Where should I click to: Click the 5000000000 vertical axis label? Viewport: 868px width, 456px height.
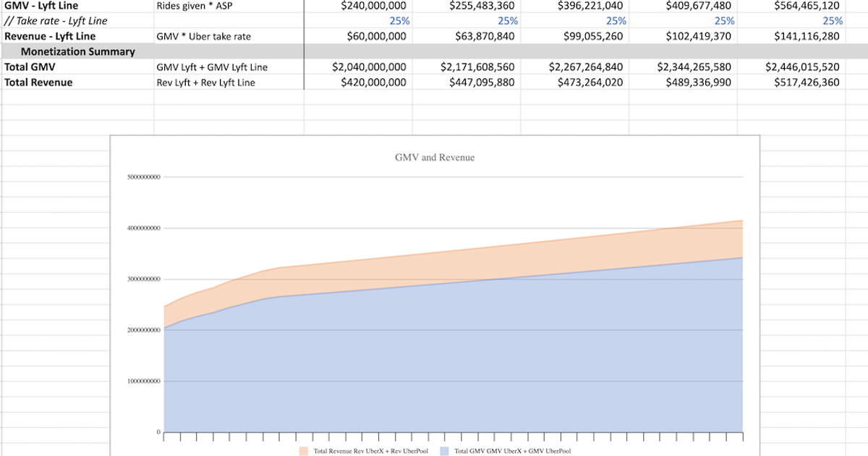pos(144,177)
